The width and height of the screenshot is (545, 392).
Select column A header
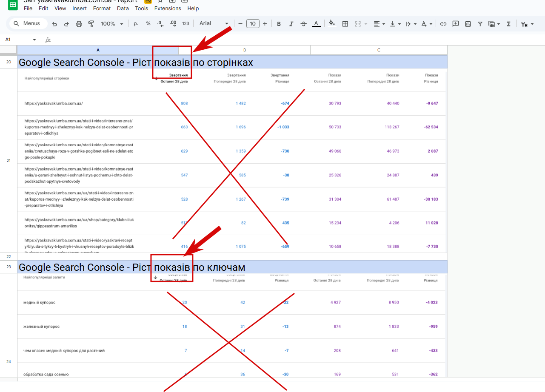(x=98, y=50)
